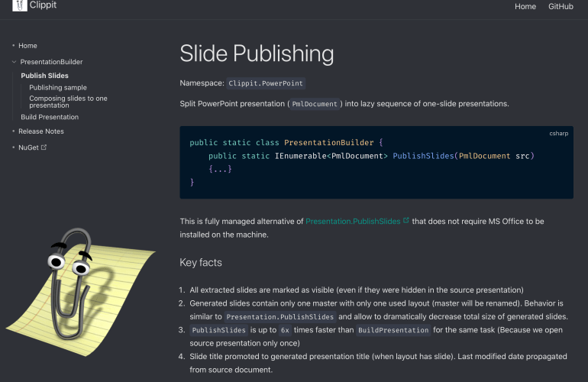Collapse the PresentationBuilder section chevron
The width and height of the screenshot is (588, 382).
pyautogui.click(x=14, y=62)
